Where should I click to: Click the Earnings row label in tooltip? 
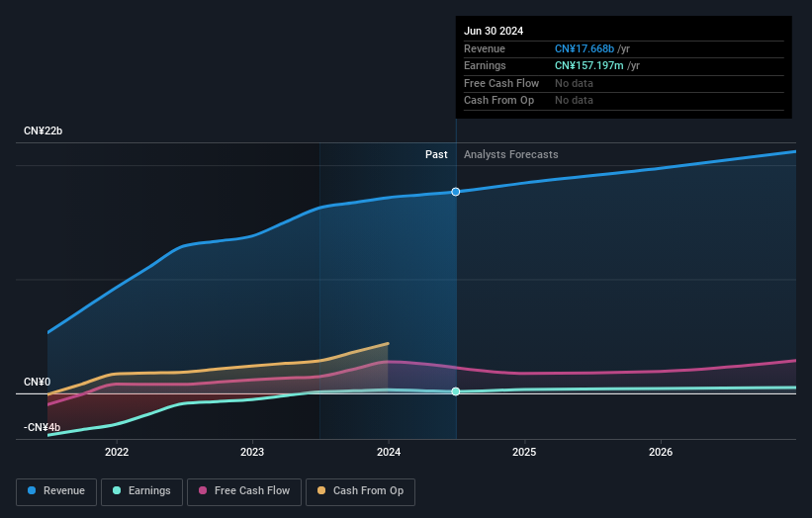point(485,65)
